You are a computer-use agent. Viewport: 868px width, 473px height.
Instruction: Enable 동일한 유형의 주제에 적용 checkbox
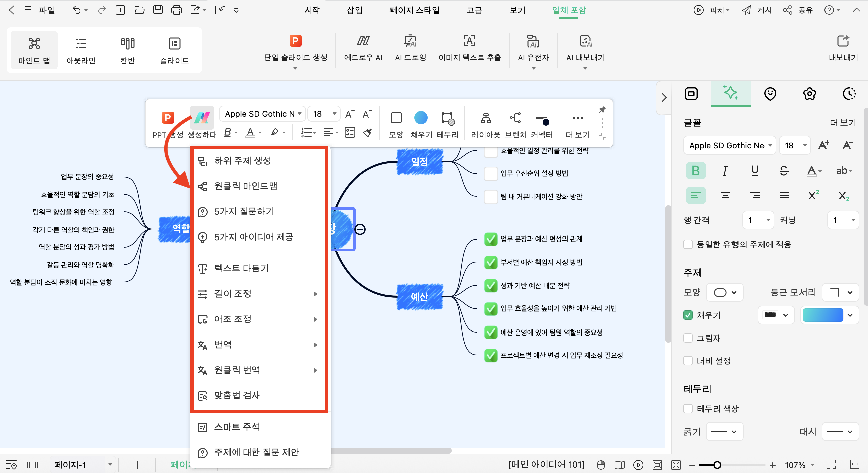[688, 244]
